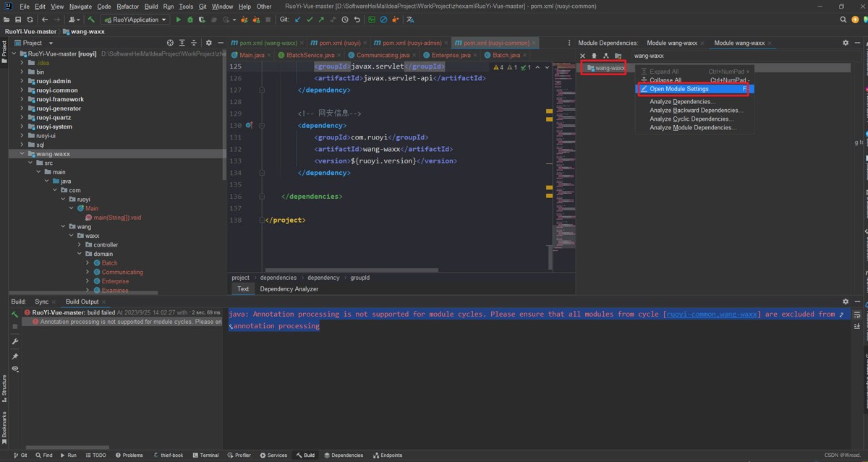Follow the ruoyi-common,wang-waxx cycle link
This screenshot has width=868, height=462.
(x=711, y=315)
